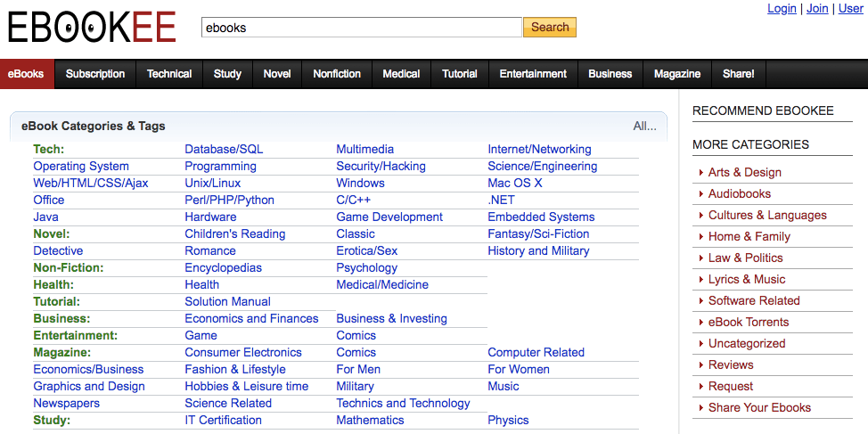Open the Entertainment nav tab
Screen dimensions: 868x434
(x=533, y=74)
